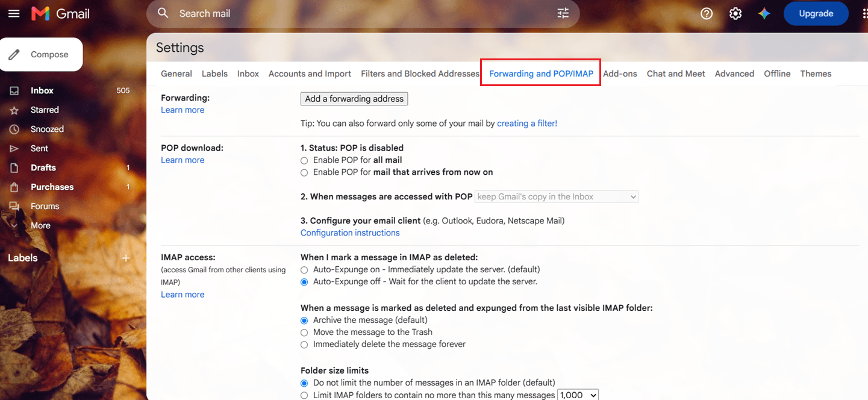Click the Snoozed clock icon
Viewport: 868px width, 400px height.
[x=14, y=129]
